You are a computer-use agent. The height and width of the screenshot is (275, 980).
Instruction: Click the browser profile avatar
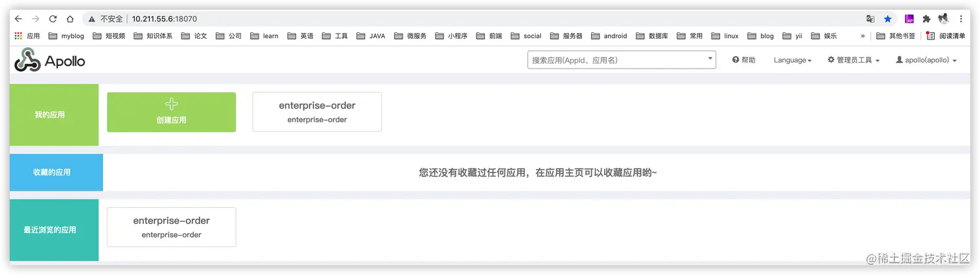click(944, 19)
